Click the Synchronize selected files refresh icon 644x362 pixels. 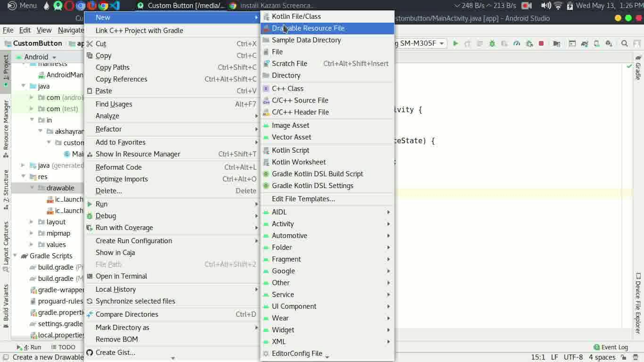pos(90,301)
